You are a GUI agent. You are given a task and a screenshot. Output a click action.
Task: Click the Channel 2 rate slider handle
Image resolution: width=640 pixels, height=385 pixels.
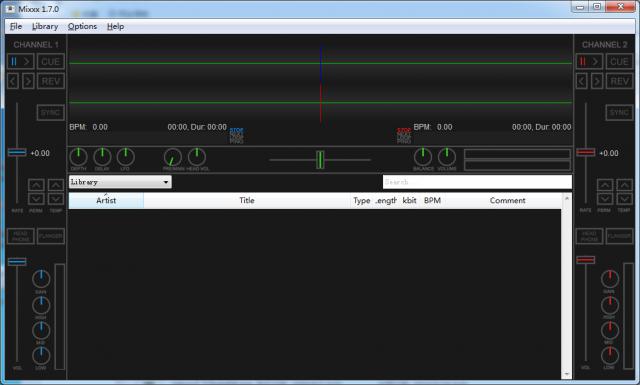point(586,152)
